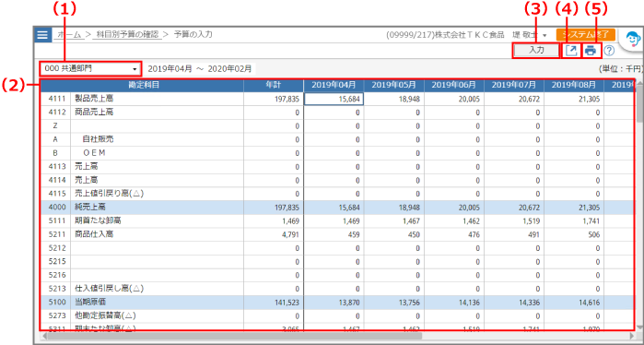Click the 商品売上高 account name
644x345 pixels.
point(94,113)
